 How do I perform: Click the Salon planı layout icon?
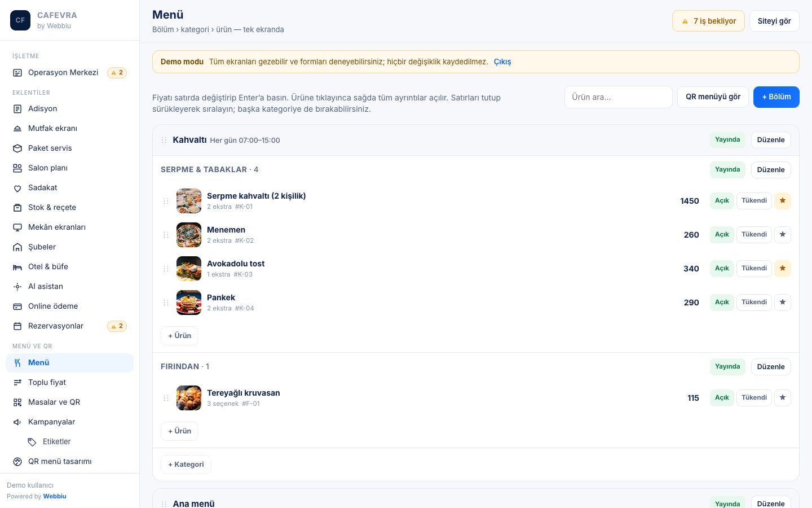(x=17, y=168)
